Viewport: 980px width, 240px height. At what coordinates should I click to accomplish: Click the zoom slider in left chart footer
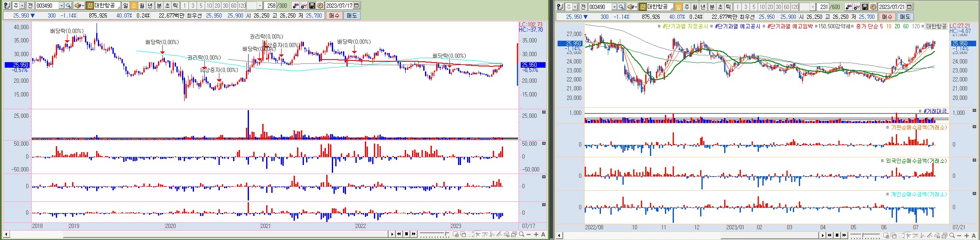click(x=434, y=234)
